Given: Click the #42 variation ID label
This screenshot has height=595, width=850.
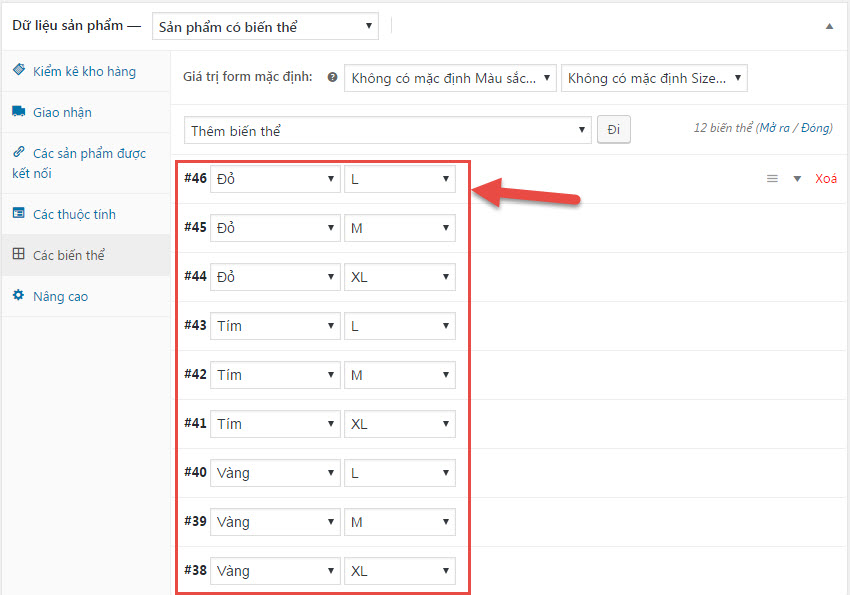Looking at the screenshot, I should pos(195,374).
